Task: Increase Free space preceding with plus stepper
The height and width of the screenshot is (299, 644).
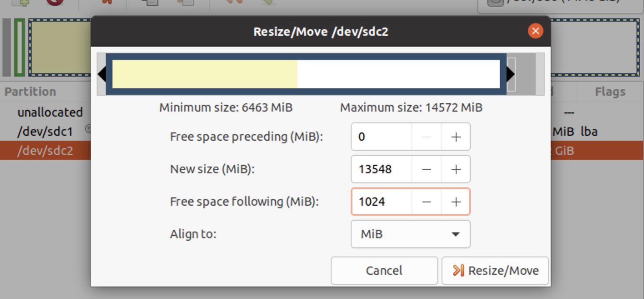Action: (x=455, y=137)
